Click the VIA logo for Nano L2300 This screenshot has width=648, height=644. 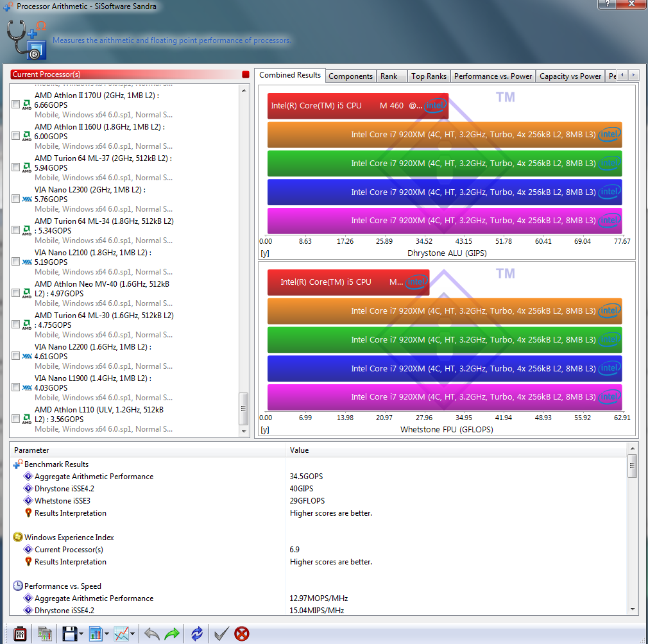click(x=27, y=199)
